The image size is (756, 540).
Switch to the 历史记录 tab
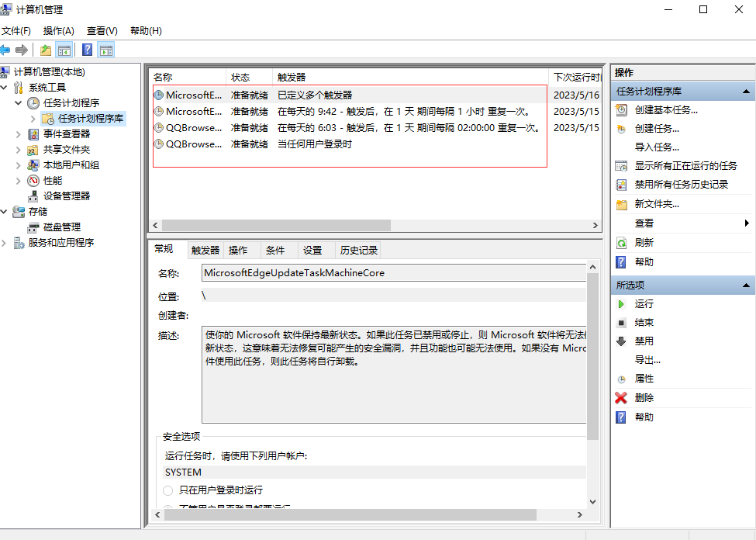pos(359,251)
